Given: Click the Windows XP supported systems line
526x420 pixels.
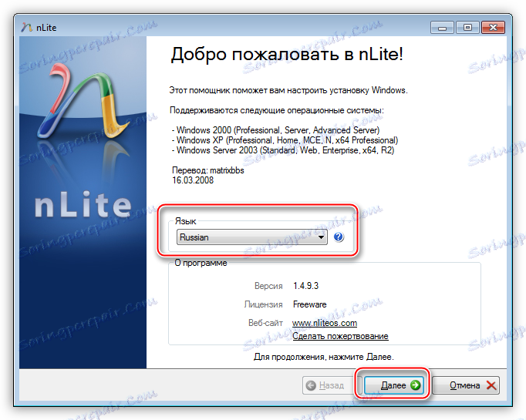Looking at the screenshot, I should (285, 140).
